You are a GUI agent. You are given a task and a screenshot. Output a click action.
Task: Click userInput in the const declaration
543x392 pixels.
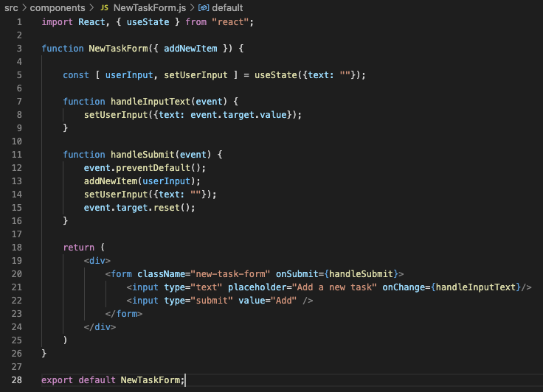tap(129, 75)
